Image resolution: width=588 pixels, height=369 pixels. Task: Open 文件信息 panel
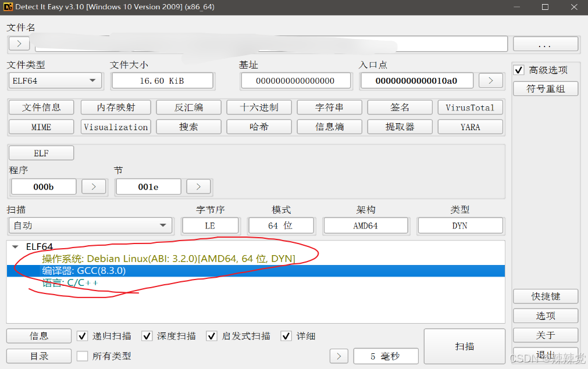41,108
